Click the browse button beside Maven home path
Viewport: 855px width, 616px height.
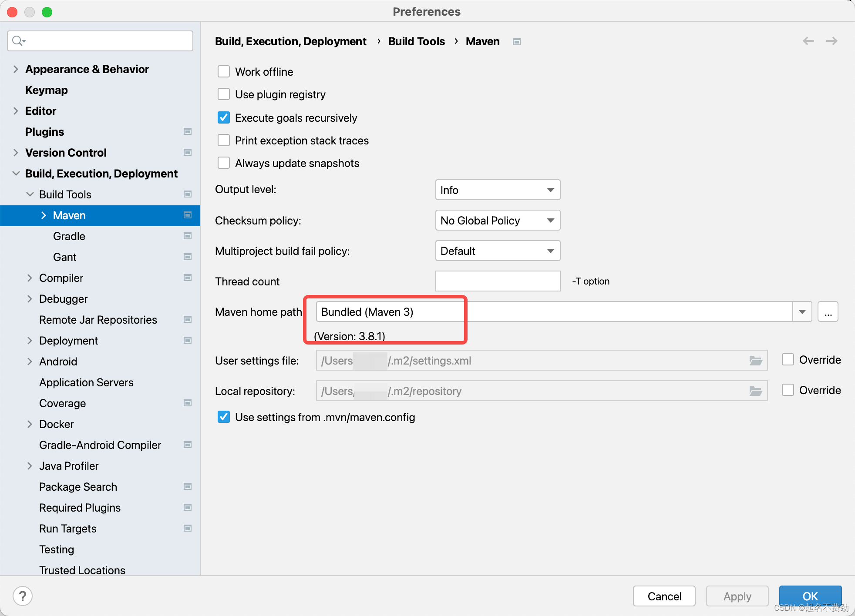pyautogui.click(x=828, y=311)
